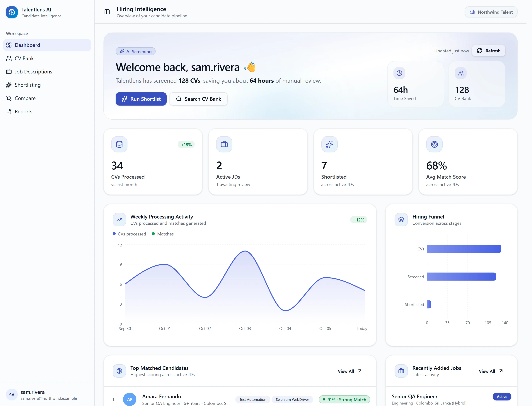Click the Avg Match Score target icon
The width and height of the screenshot is (532, 406).
coord(434,144)
